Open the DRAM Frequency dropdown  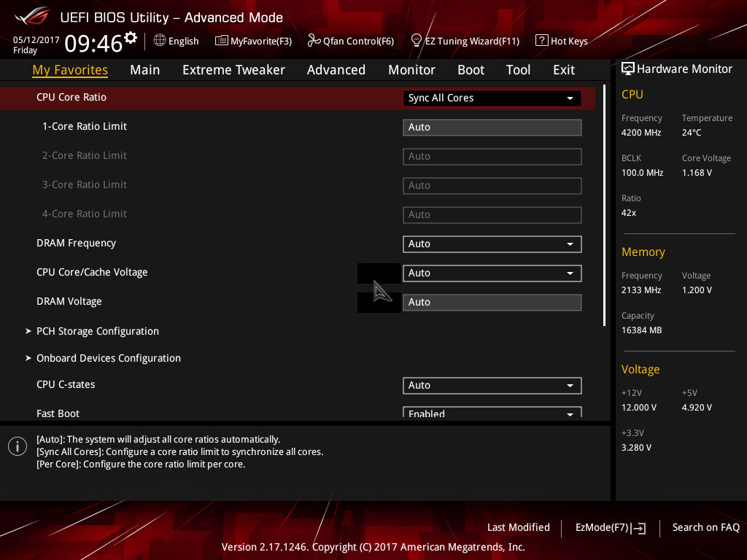[x=492, y=244]
